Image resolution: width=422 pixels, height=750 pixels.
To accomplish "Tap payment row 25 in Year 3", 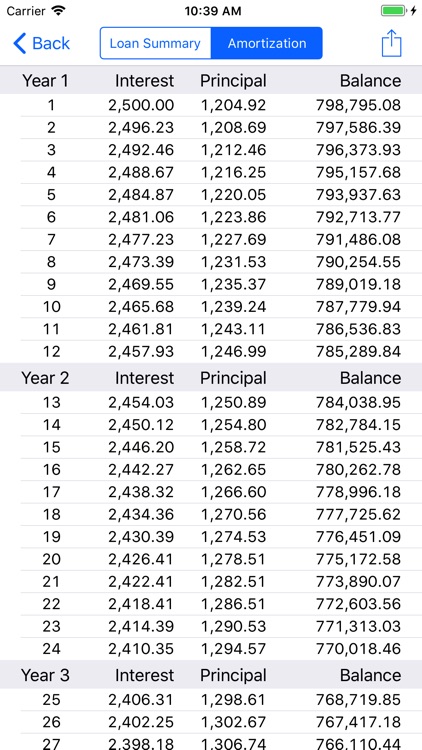I will pos(211,700).
